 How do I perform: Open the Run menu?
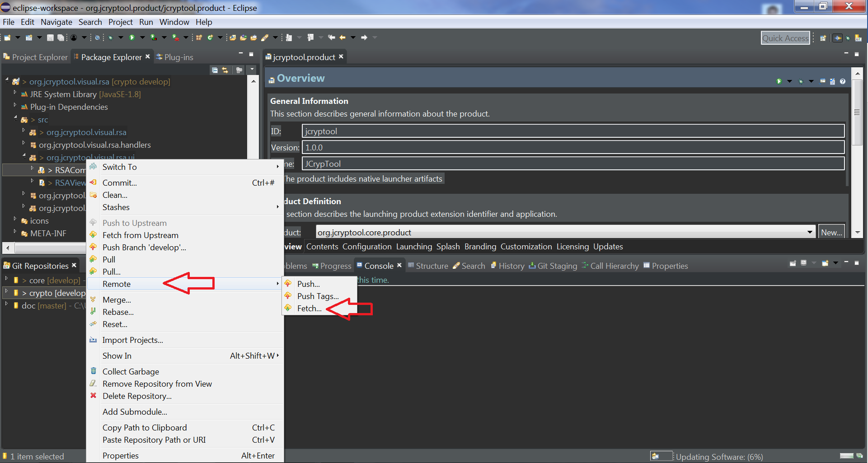[x=146, y=22]
